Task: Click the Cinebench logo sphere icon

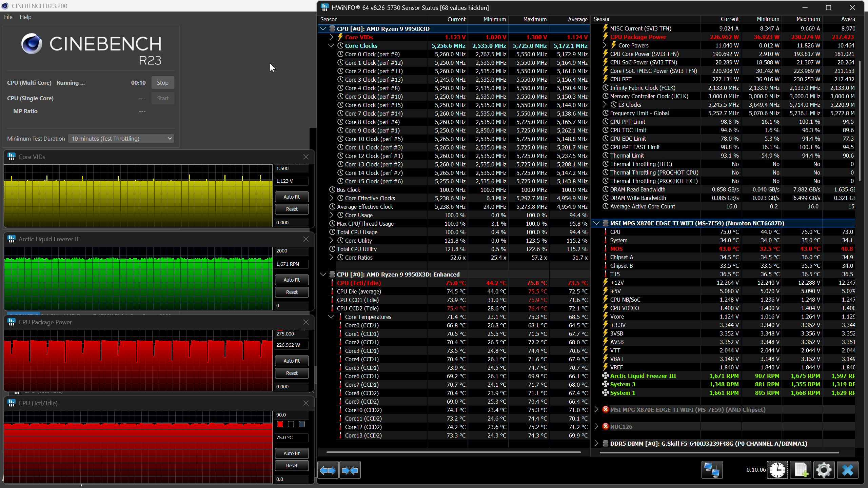Action: (32, 43)
